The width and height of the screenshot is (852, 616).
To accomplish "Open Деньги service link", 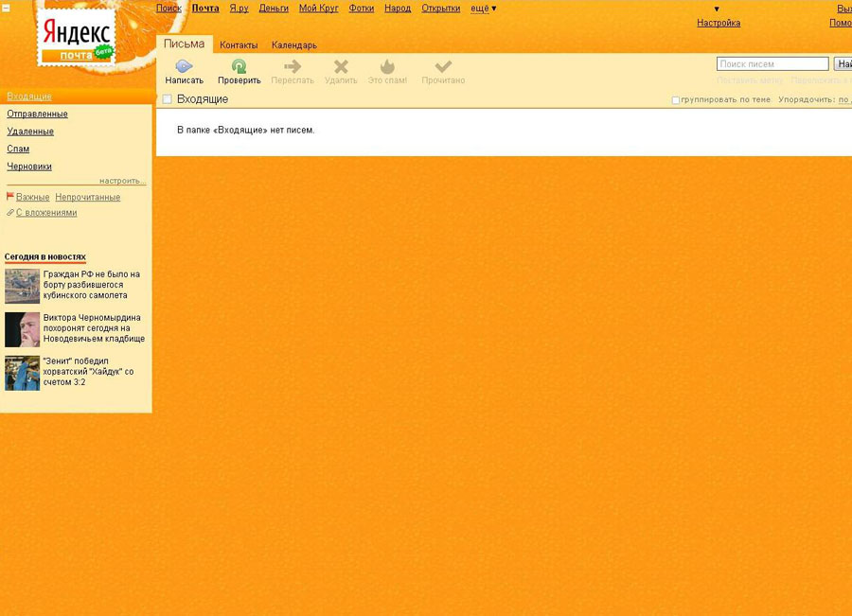I will tap(274, 9).
